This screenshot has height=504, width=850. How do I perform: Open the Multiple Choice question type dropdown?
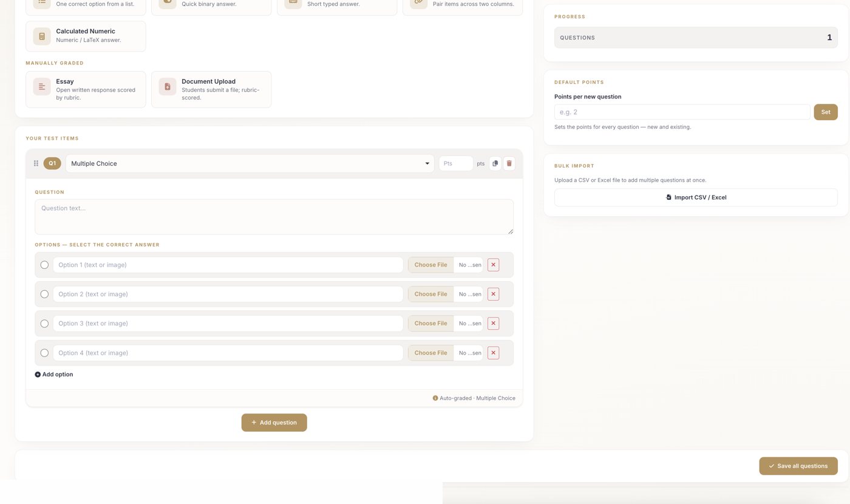click(x=250, y=163)
